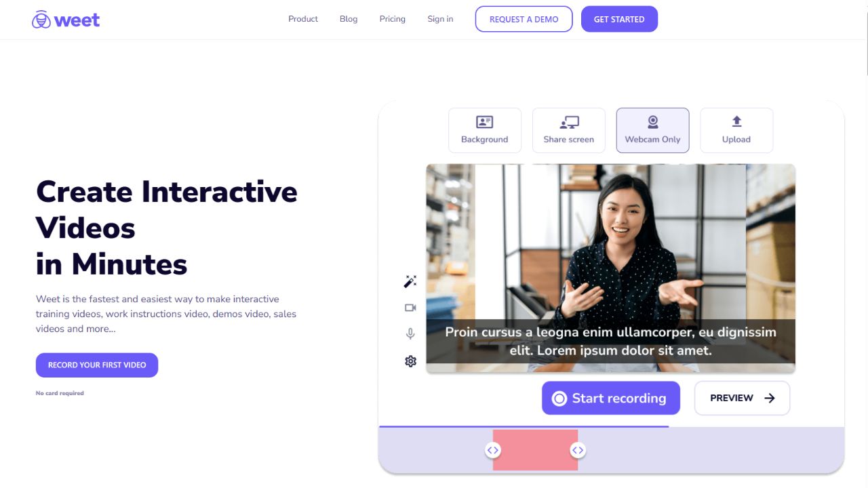The image size is (868, 488).
Task: Click the Request a Demo button
Action: click(x=524, y=19)
